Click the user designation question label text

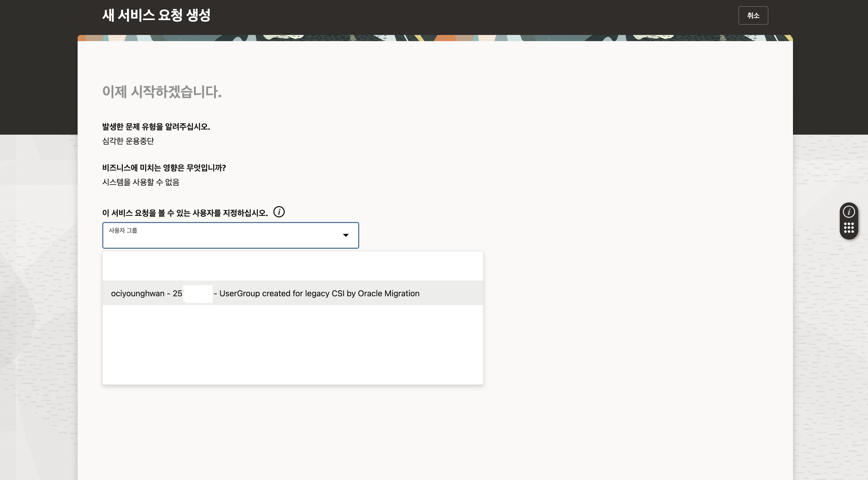pyautogui.click(x=185, y=213)
